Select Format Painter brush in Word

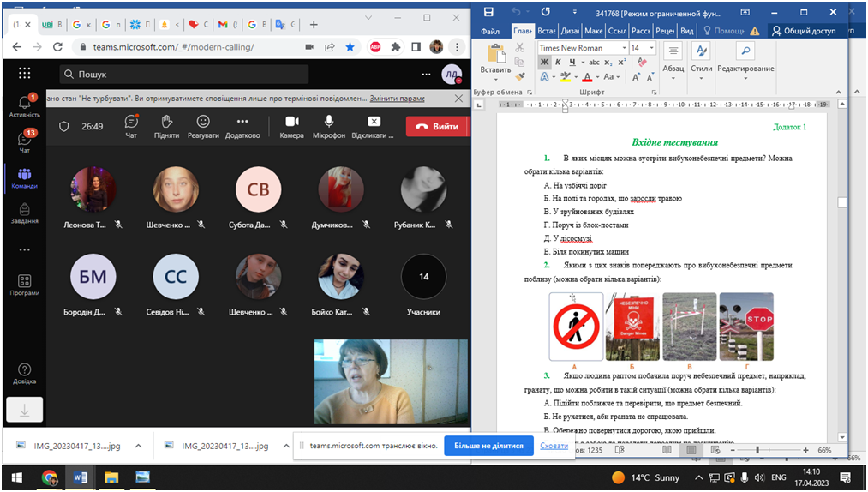(x=519, y=76)
